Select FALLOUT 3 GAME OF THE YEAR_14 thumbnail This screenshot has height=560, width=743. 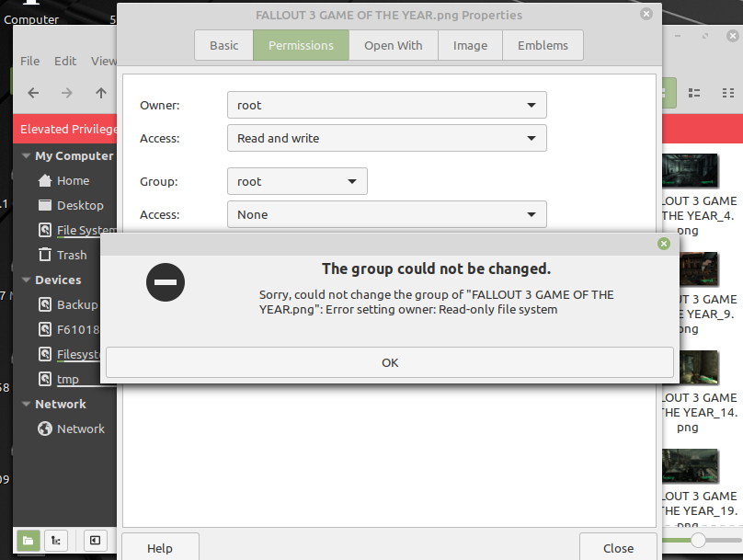coord(699,367)
